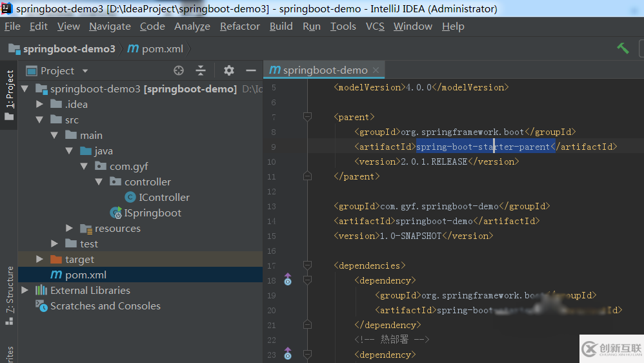Click the gutter icon on line 18
644x363 pixels.
pyautogui.click(x=288, y=280)
